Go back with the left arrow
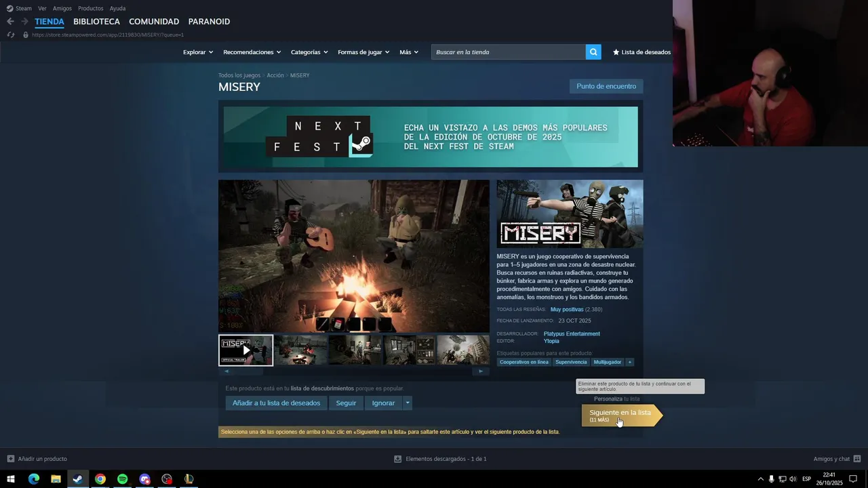This screenshot has width=868, height=488. point(10,22)
